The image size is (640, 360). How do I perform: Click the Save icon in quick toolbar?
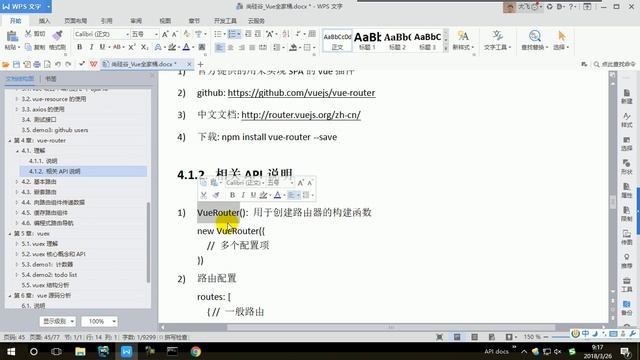click(x=16, y=64)
